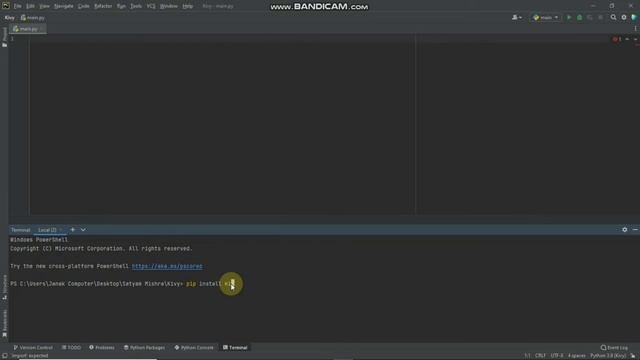Open the Run menu
This screenshot has height=360, width=640.
[121, 6]
